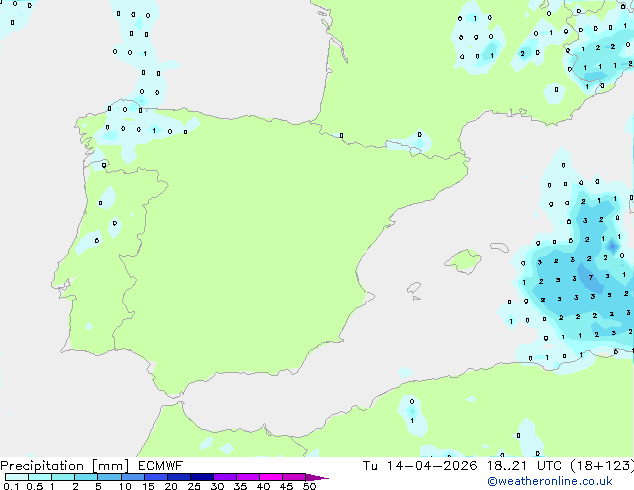
Task: Click the 2–5 mm legend swatch
Action: click(86, 477)
